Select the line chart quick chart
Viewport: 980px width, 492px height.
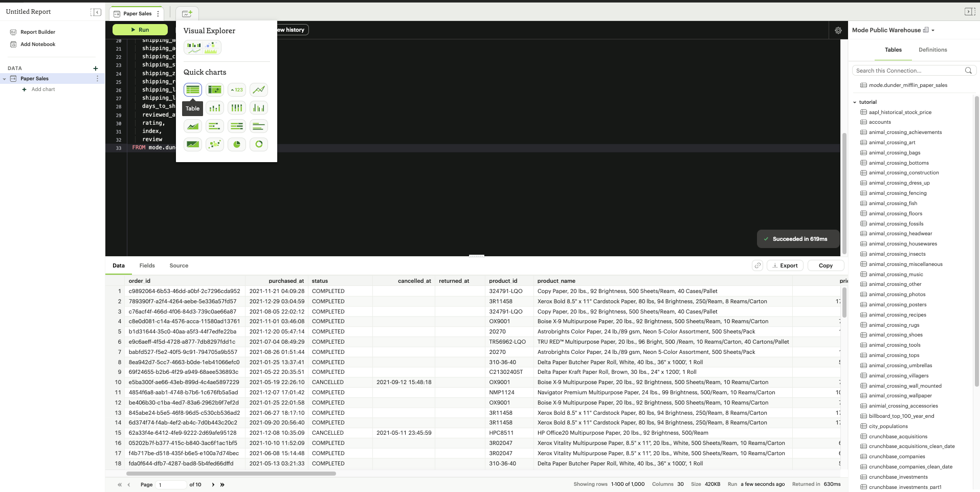pyautogui.click(x=259, y=90)
